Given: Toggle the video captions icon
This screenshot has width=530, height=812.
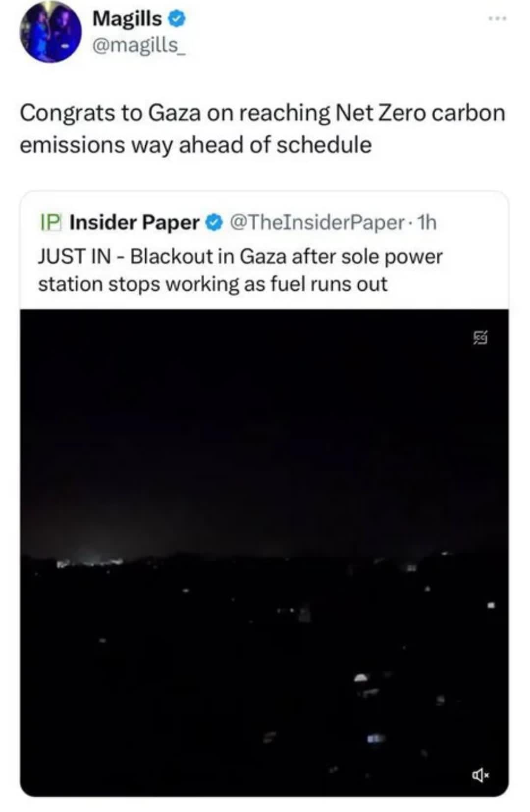Looking at the screenshot, I should pos(480,337).
